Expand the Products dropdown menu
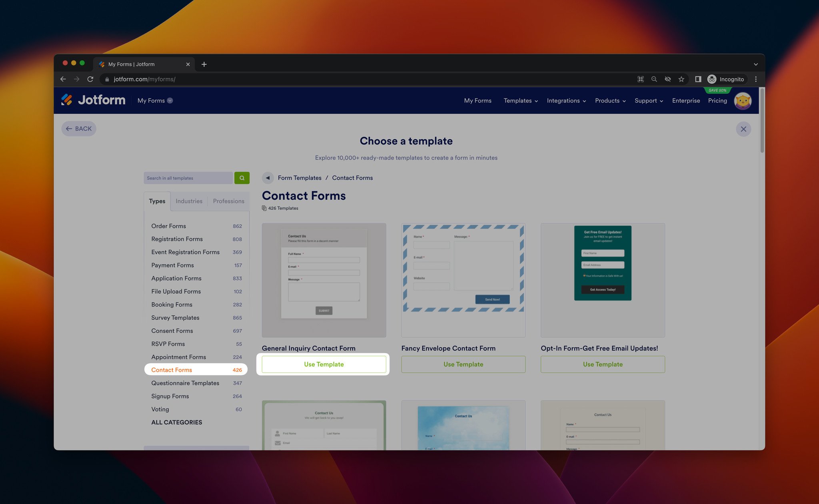This screenshot has height=504, width=819. click(x=610, y=101)
